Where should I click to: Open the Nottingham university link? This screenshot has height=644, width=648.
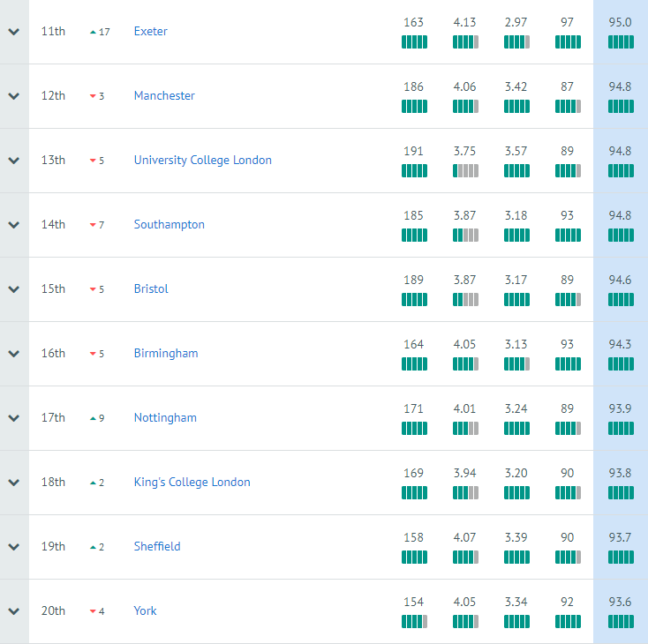165,418
